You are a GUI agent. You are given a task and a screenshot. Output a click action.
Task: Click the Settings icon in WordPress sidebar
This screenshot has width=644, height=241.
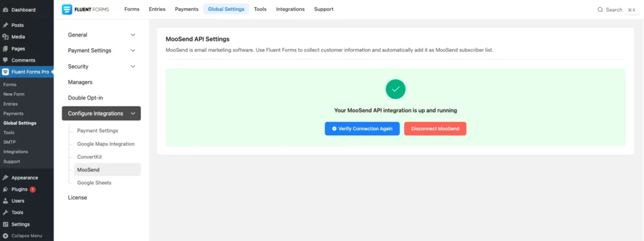5,225
